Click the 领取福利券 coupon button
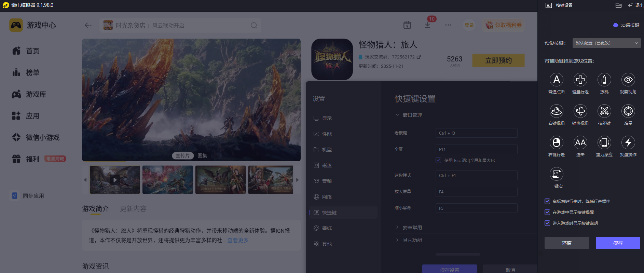Screen dimensions: 644x273 504,25
